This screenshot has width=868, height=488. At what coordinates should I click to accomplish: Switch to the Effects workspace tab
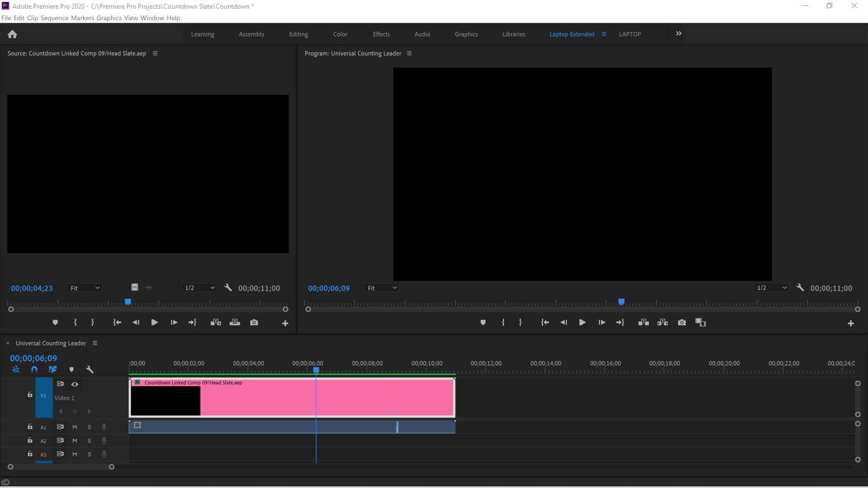click(381, 34)
